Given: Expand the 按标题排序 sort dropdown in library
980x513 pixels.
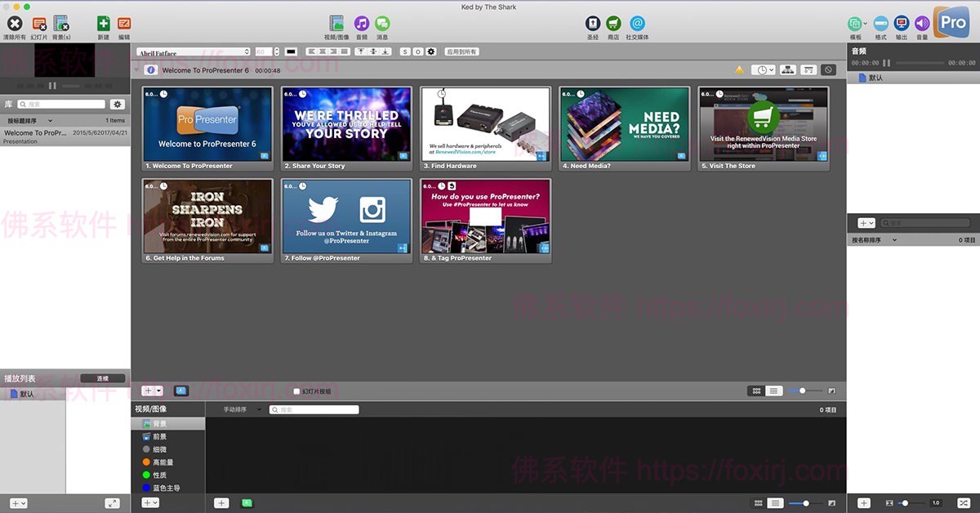Looking at the screenshot, I should [x=30, y=120].
